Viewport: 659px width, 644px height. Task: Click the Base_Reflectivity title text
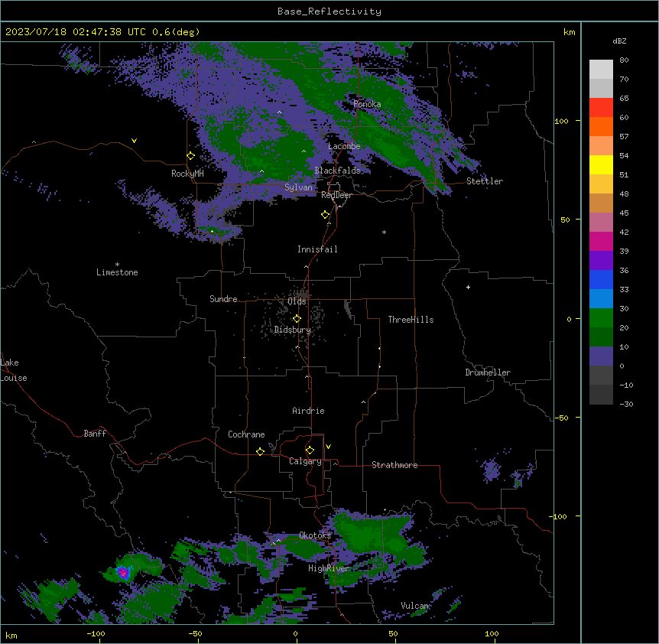(x=329, y=11)
